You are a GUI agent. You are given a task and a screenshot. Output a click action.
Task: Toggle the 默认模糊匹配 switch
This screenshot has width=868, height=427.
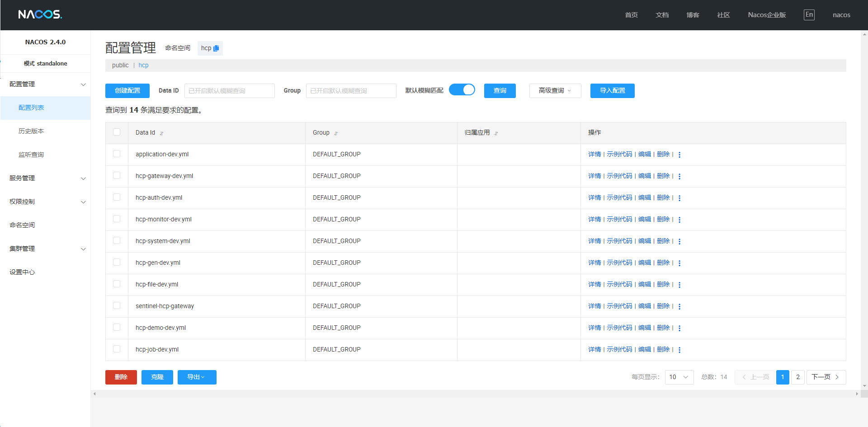pyautogui.click(x=462, y=90)
